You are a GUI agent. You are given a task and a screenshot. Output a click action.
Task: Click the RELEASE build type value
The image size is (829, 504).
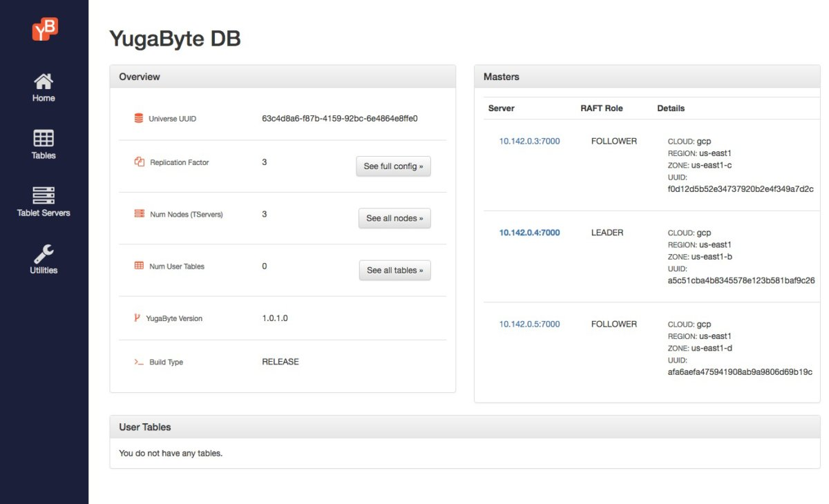[x=280, y=361]
